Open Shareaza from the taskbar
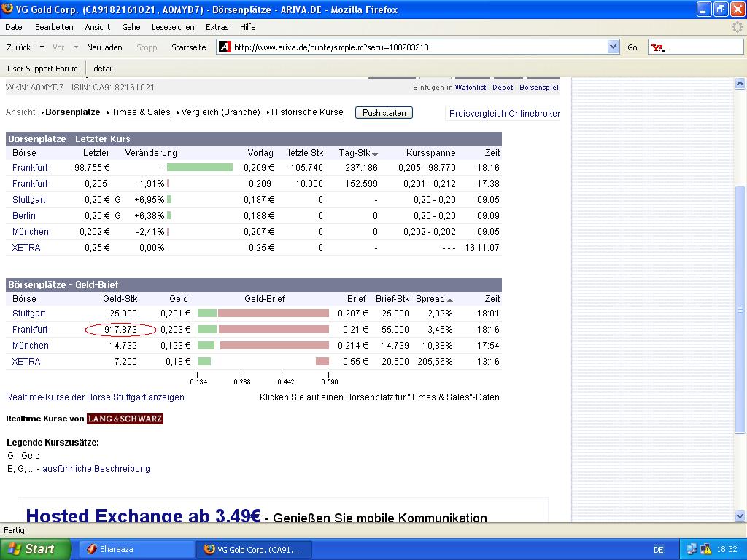Image resolution: width=747 pixels, height=560 pixels. (x=135, y=549)
